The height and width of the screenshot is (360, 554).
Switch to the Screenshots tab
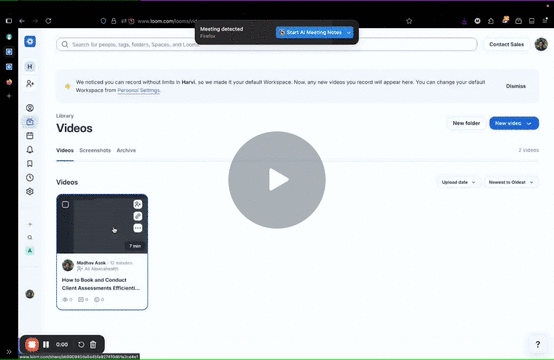(x=95, y=151)
